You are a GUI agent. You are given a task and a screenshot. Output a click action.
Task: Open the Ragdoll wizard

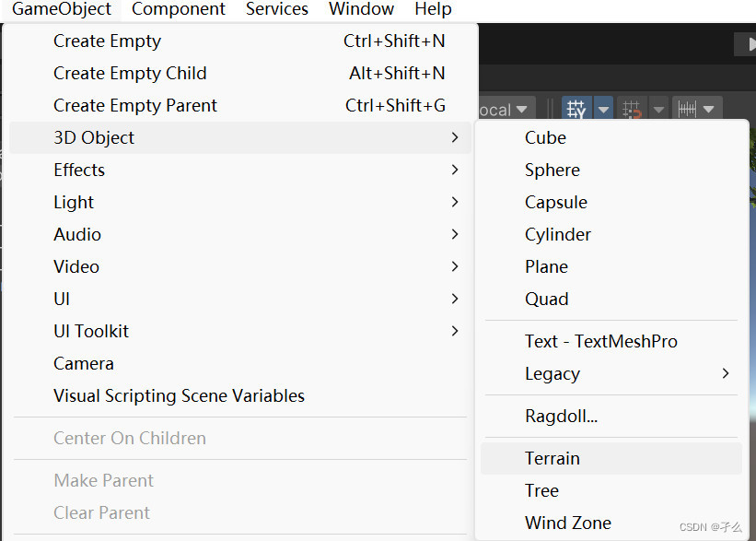click(x=611, y=416)
